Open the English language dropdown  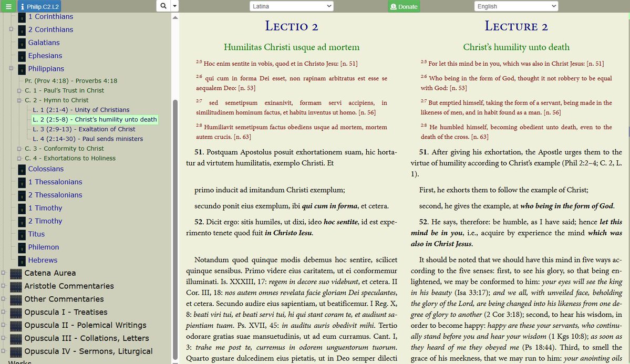(516, 6)
